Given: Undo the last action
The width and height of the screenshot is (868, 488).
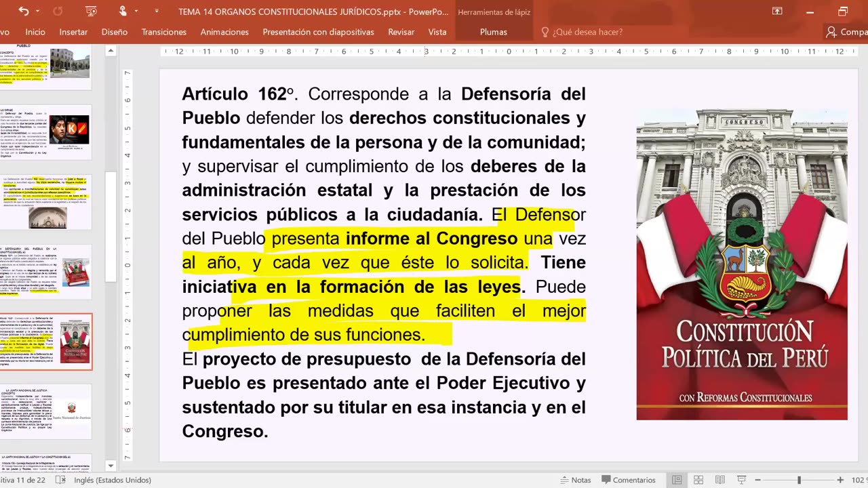Looking at the screenshot, I should point(24,12).
